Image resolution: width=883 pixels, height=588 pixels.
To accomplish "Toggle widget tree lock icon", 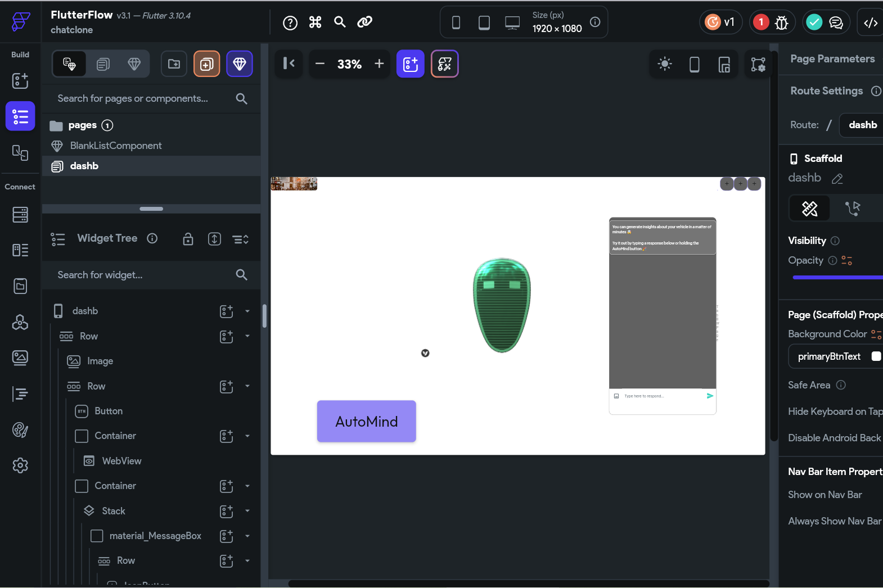I will click(x=188, y=239).
